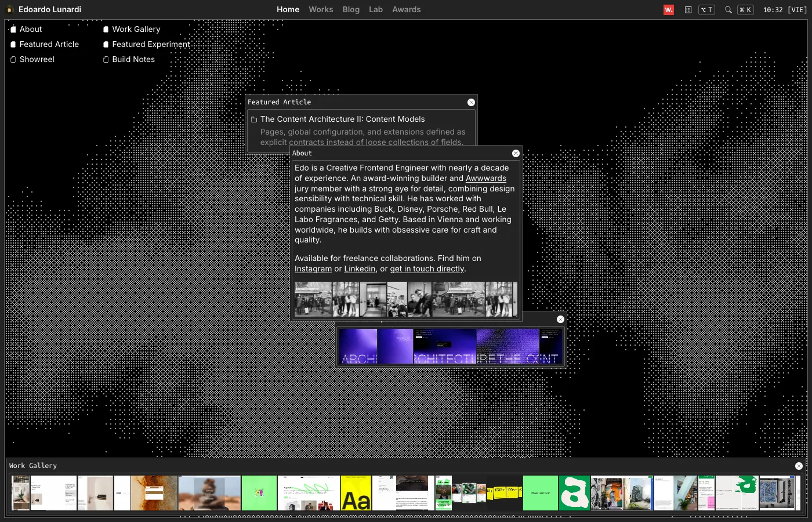Click the folder icon in Featured Article
This screenshot has width=812, height=522.
pos(254,119)
